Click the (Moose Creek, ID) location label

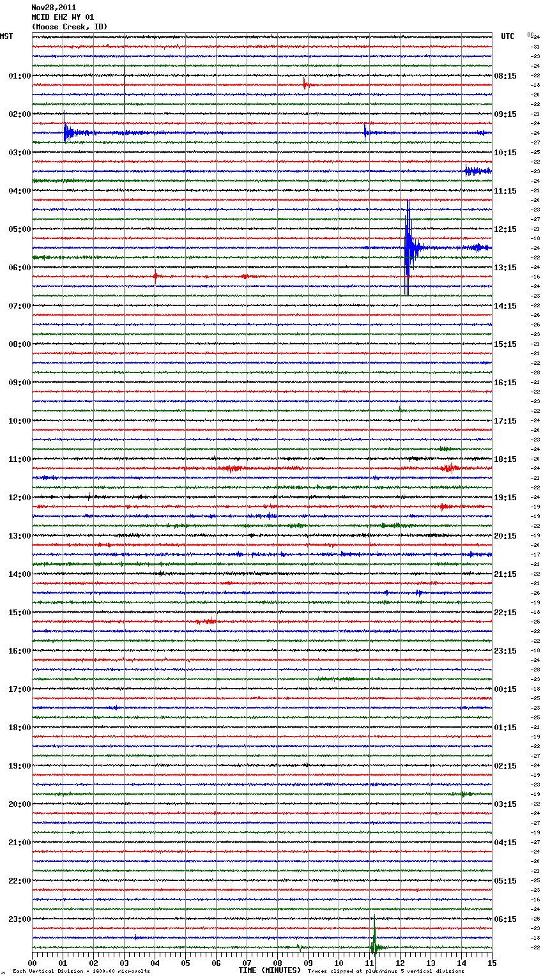pos(70,27)
